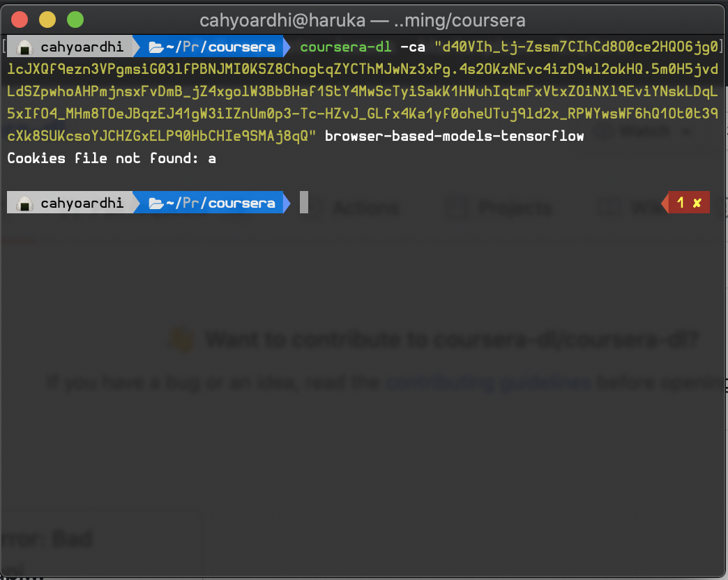Toggle watching the coursera-dl repository
The width and height of the screenshot is (728, 580).
pyautogui.click(x=645, y=130)
